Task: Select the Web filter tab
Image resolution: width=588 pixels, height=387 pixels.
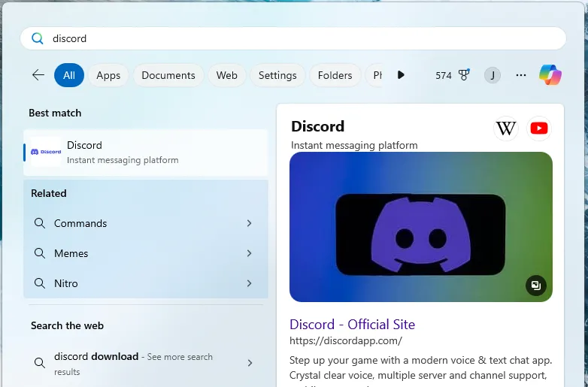Action: coord(226,75)
